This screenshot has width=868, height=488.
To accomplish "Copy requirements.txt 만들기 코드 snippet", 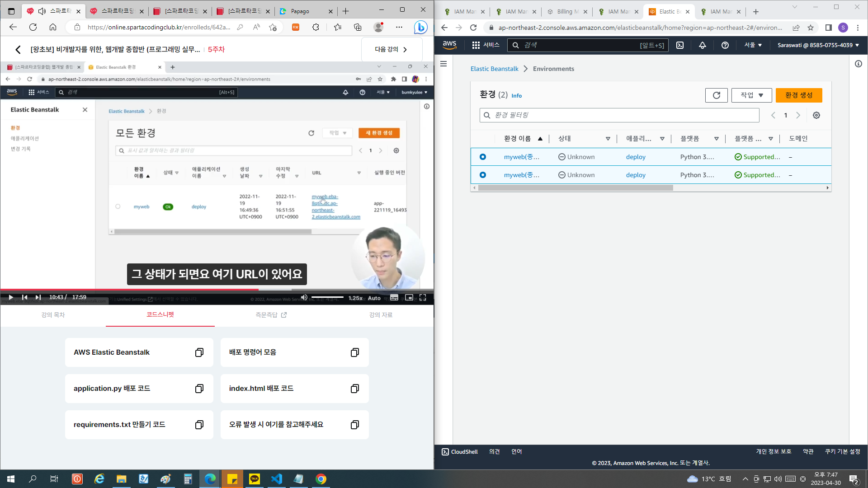I will pos(199,425).
